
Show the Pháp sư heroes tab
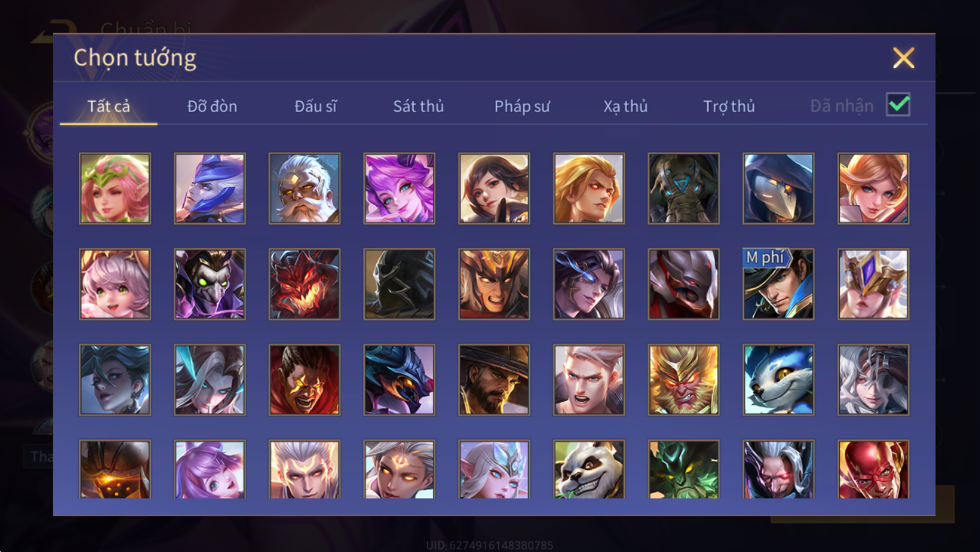522,106
